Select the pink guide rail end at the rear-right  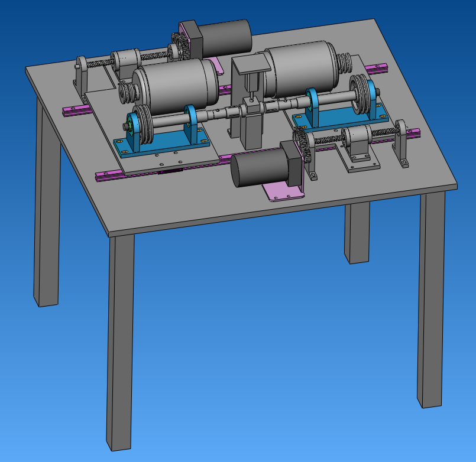pos(377,68)
